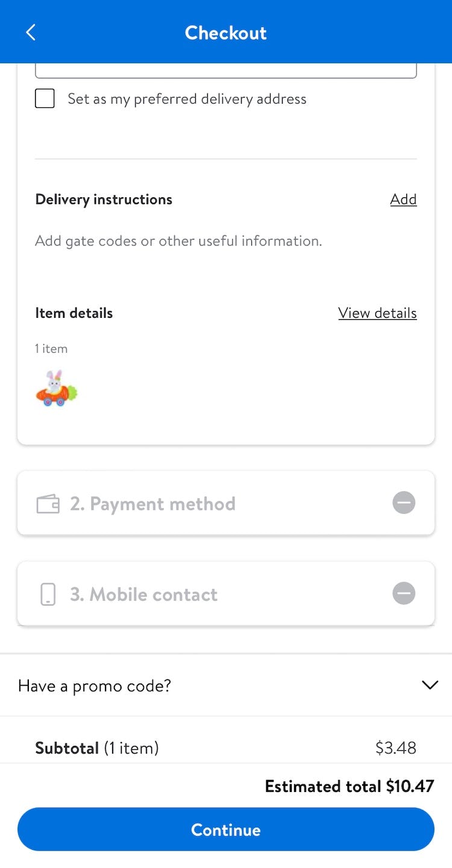Tap the Checkout header title
This screenshot has width=452, height=868.
(225, 33)
